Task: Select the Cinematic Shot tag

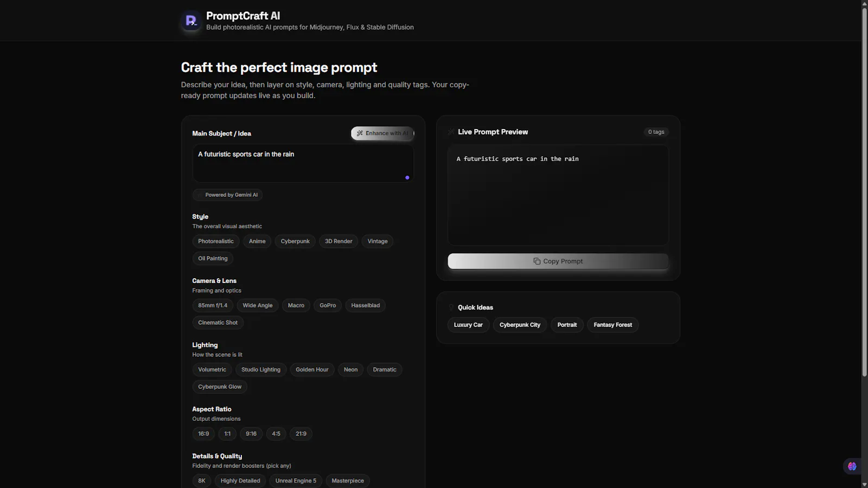Action: pos(218,323)
